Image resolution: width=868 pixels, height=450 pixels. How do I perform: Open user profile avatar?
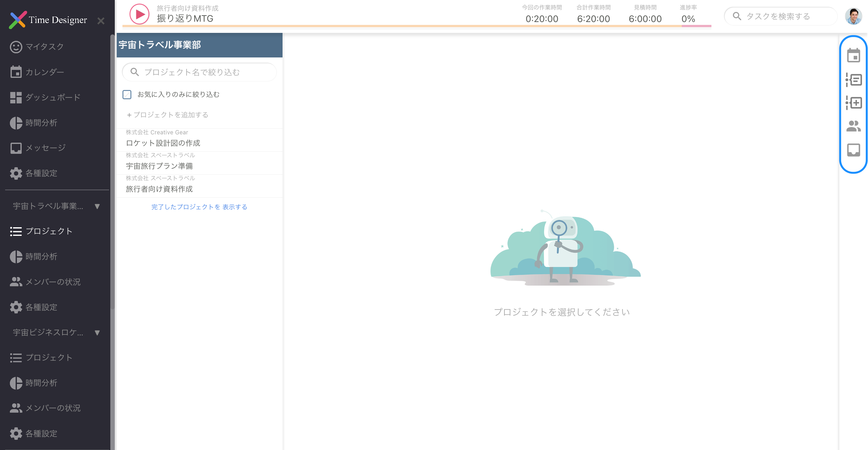[x=853, y=16]
